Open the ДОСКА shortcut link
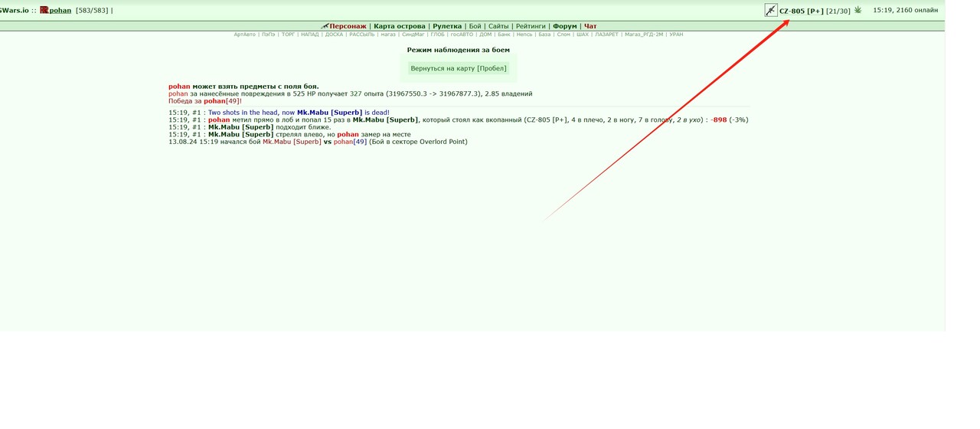This screenshot has width=980, height=429. pos(334,34)
